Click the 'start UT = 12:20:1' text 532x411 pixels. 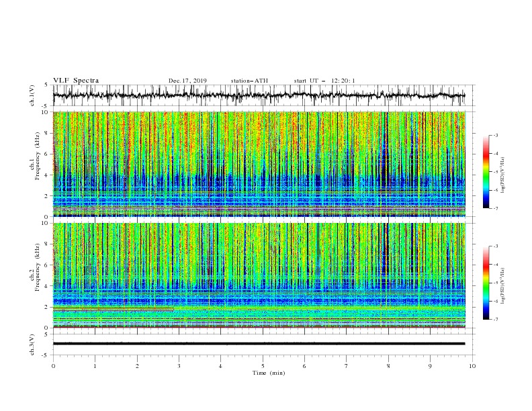324,81
